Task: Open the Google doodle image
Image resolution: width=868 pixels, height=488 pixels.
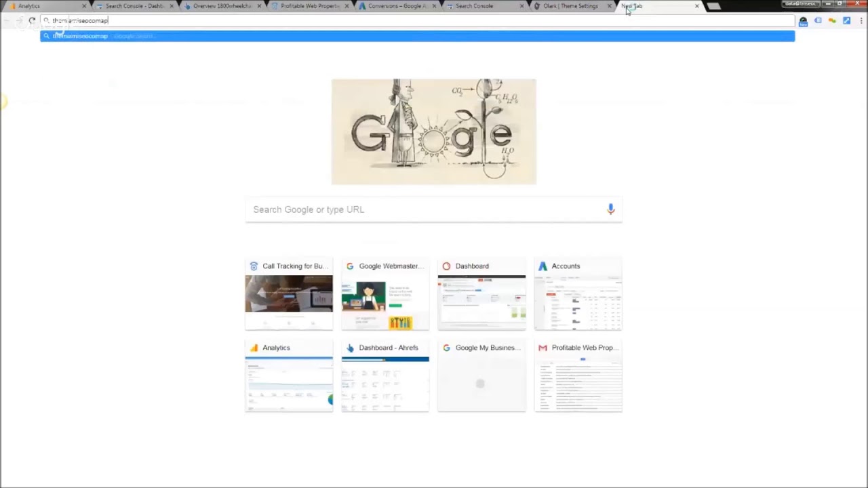Action: [434, 131]
